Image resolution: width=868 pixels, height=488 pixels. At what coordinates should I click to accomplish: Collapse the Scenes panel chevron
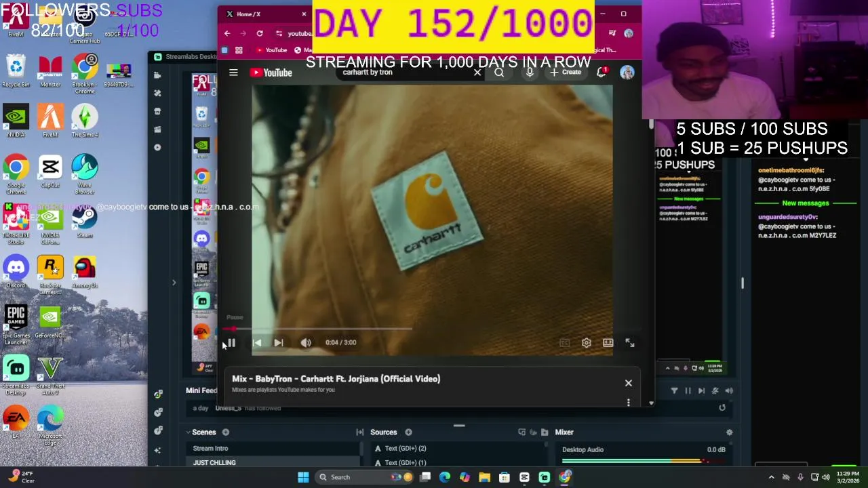[x=188, y=432]
